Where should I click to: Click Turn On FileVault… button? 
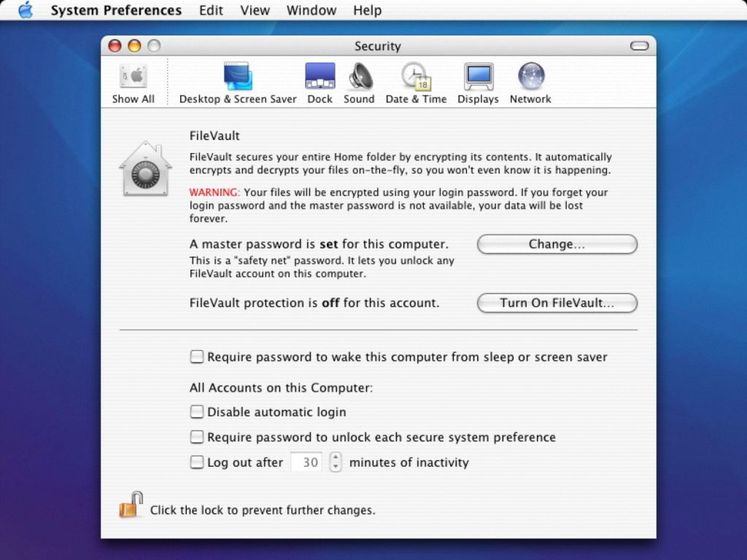tap(557, 303)
